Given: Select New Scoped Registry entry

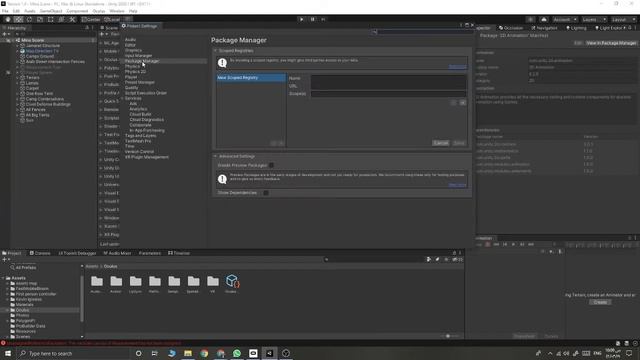Looking at the screenshot, I should pyautogui.click(x=251, y=78).
